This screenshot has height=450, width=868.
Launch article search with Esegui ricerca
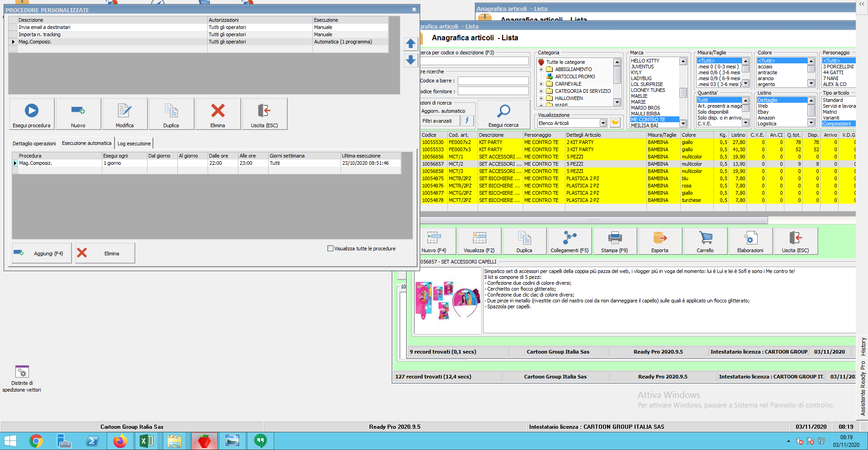503,115
